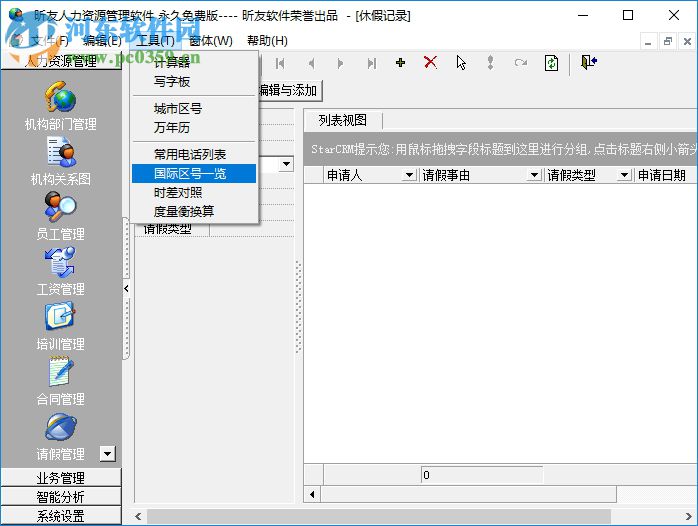This screenshot has height=526, width=698.
Task: Go to next record in toolbar
Action: click(x=340, y=64)
